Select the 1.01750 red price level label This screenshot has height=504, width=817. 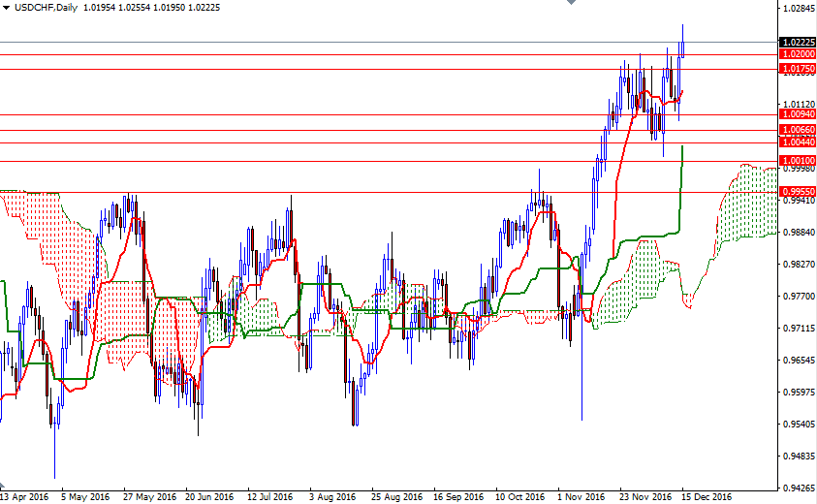(x=798, y=69)
